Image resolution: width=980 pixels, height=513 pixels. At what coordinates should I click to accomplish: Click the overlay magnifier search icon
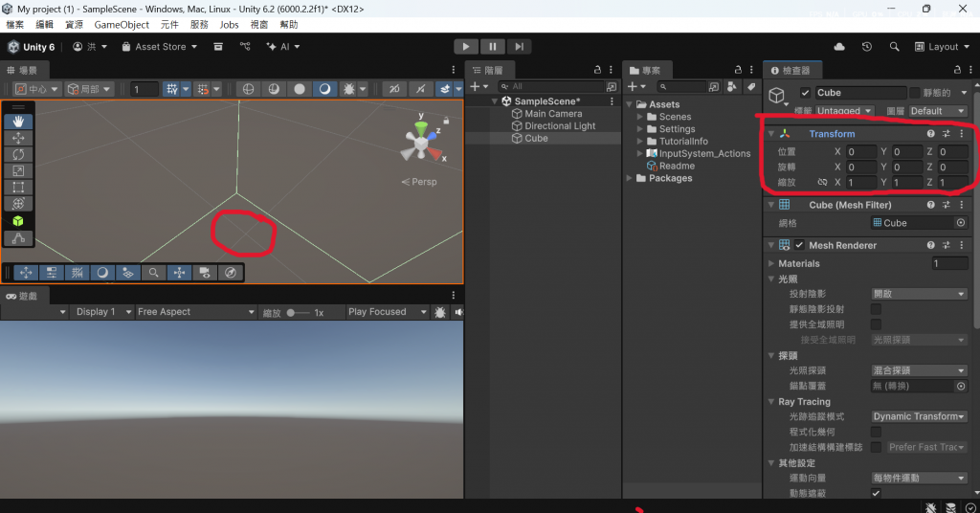[x=154, y=273]
